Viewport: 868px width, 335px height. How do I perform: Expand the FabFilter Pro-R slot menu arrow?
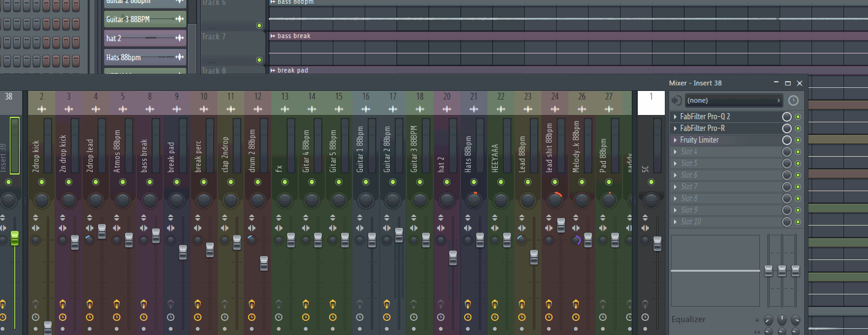coord(675,128)
